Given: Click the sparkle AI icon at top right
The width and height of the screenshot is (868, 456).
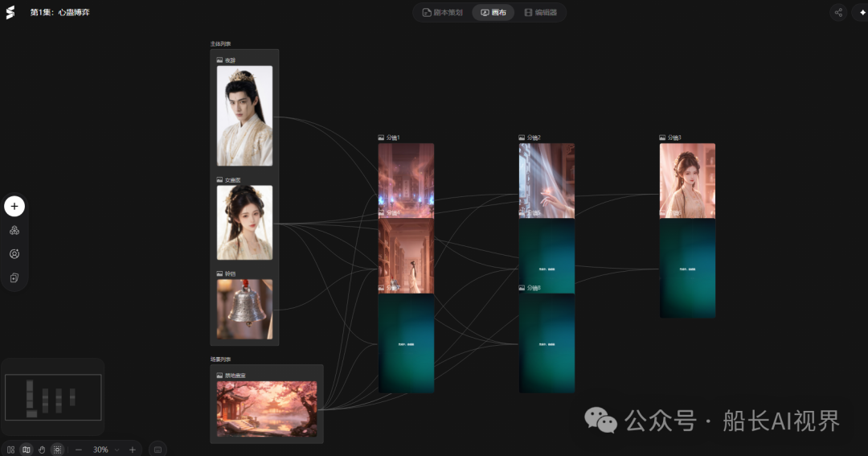Looking at the screenshot, I should coord(862,12).
